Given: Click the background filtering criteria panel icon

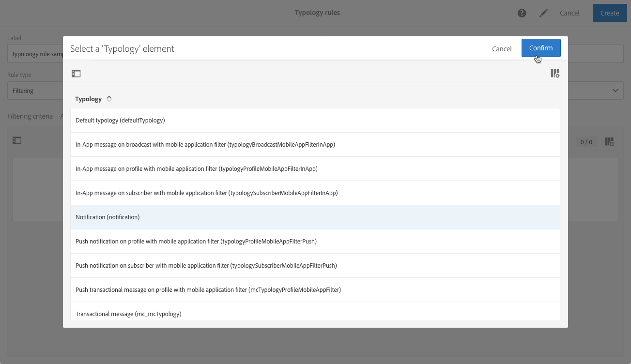Looking at the screenshot, I should (17, 140).
